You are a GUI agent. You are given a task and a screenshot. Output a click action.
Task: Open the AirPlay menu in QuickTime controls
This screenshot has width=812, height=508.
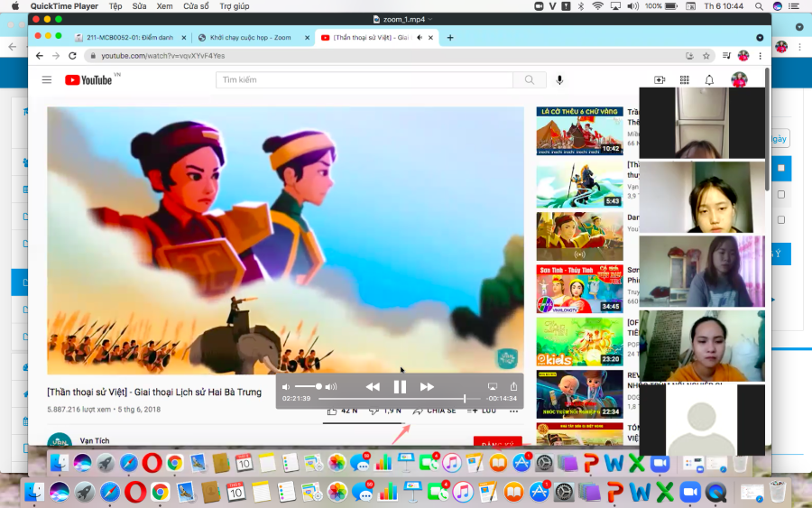click(492, 386)
